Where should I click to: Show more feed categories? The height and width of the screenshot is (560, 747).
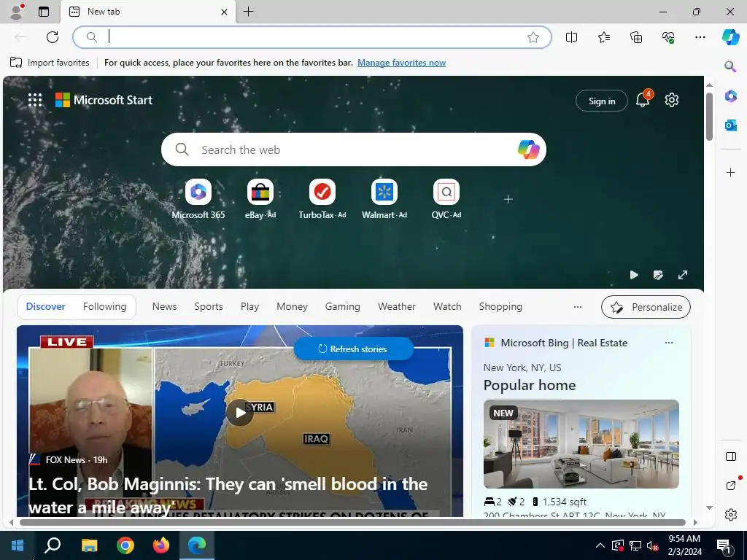click(x=578, y=307)
